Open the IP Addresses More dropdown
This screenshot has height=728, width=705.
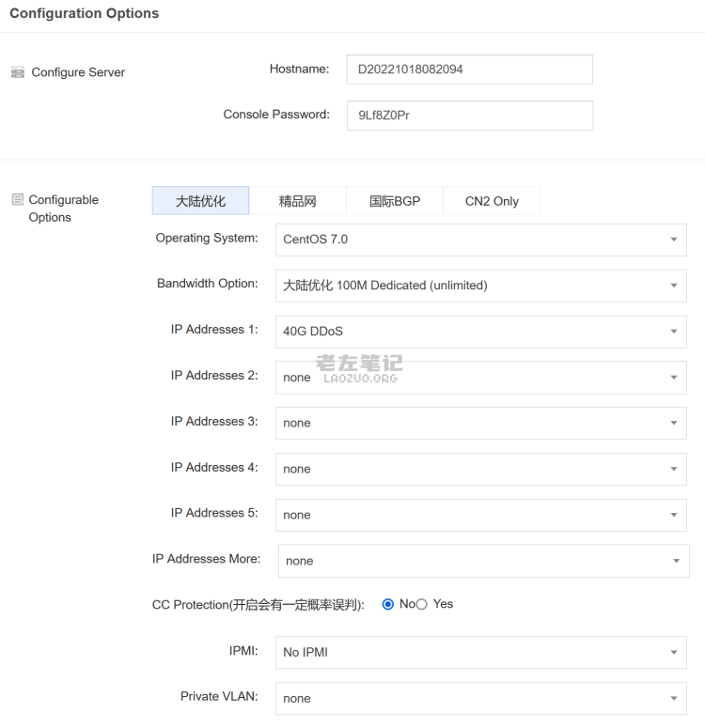[x=483, y=561]
